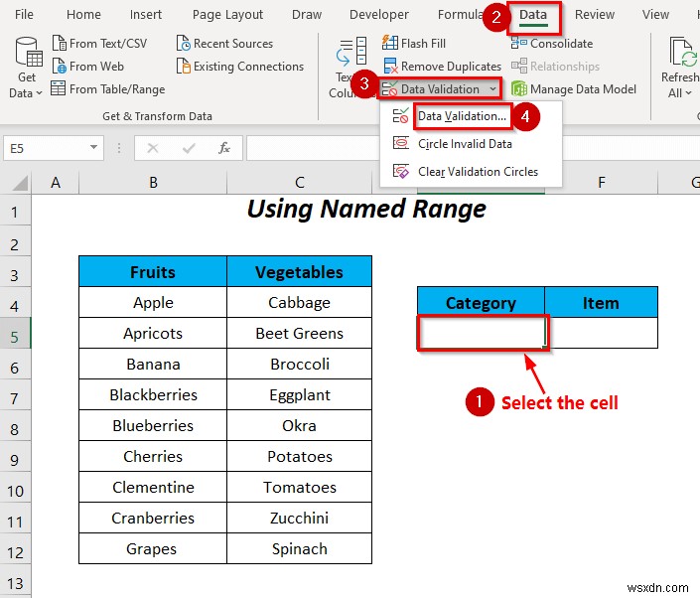
Task: Click the Data Validation... menu entry icon
Action: click(400, 116)
